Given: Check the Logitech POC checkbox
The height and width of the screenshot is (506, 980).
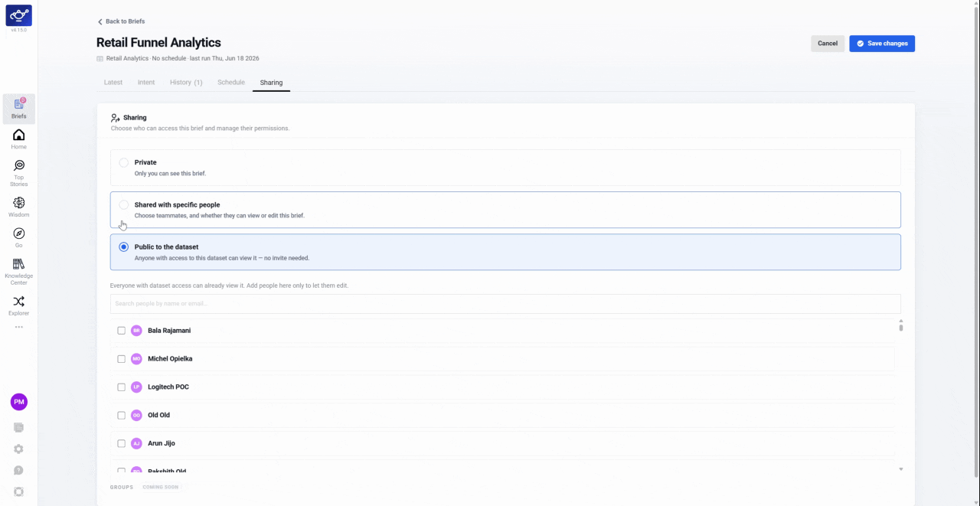Looking at the screenshot, I should 121,387.
